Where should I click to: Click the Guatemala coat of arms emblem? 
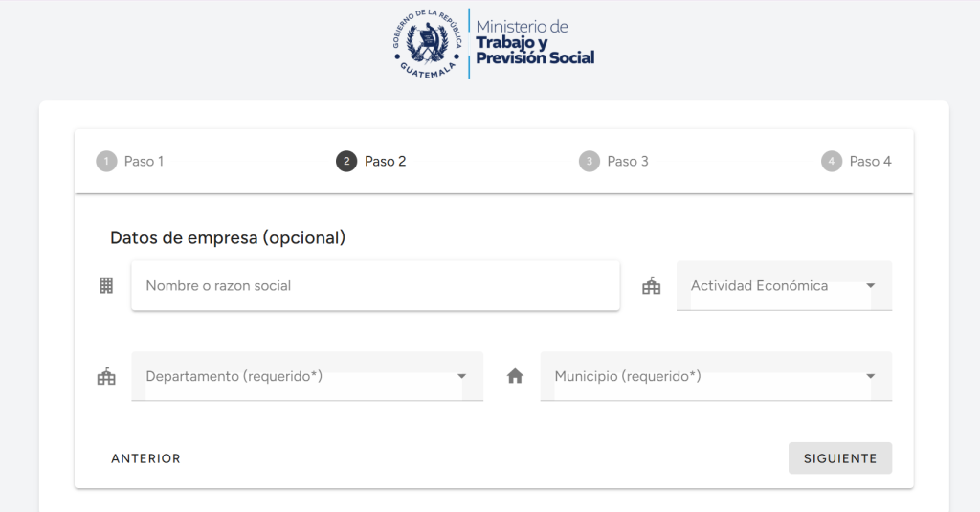(x=428, y=44)
